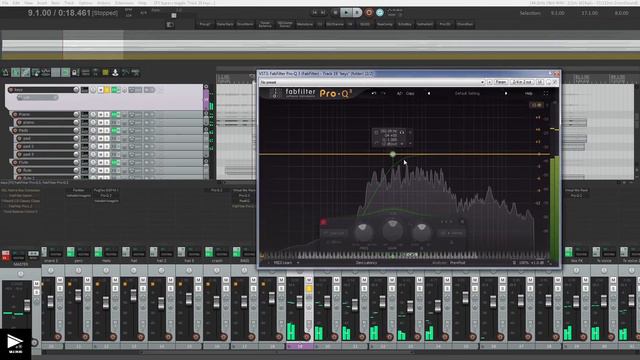Go to the previous Pro-Q 3 preset arrow

pyautogui.click(x=429, y=93)
